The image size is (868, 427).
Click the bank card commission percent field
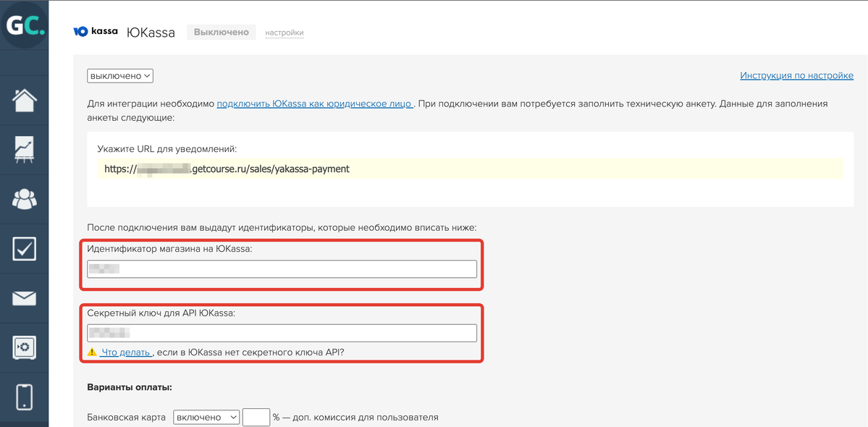click(x=256, y=417)
